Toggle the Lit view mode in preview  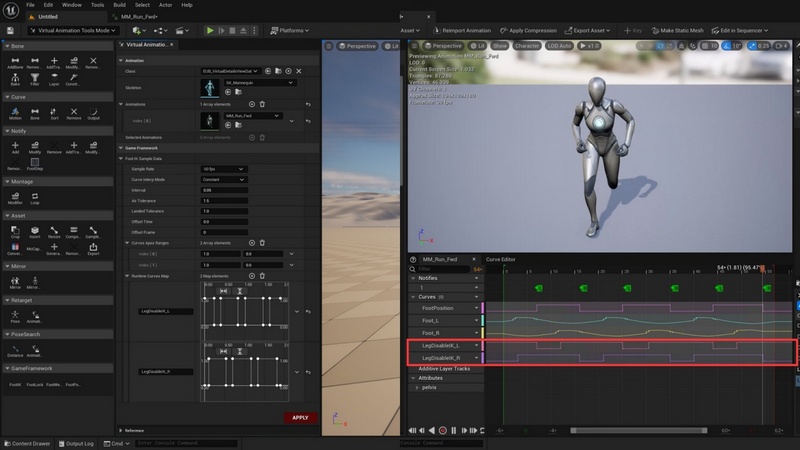pyautogui.click(x=476, y=46)
